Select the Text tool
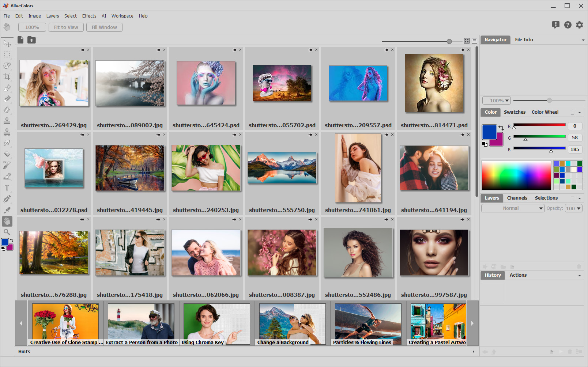 coord(7,188)
